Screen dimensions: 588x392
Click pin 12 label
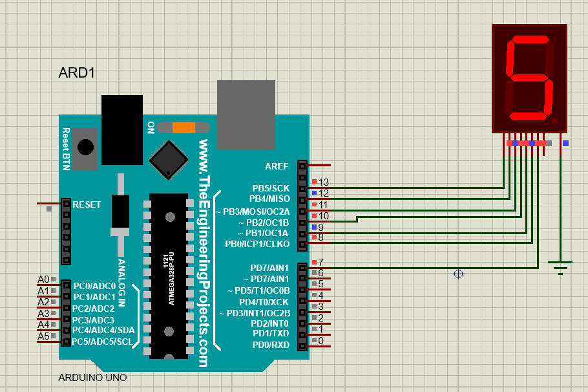point(323,193)
